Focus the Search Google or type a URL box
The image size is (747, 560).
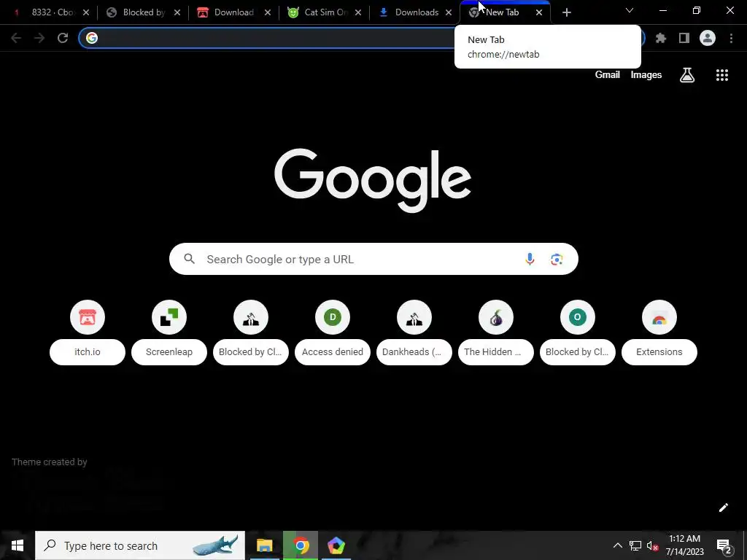tap(373, 259)
